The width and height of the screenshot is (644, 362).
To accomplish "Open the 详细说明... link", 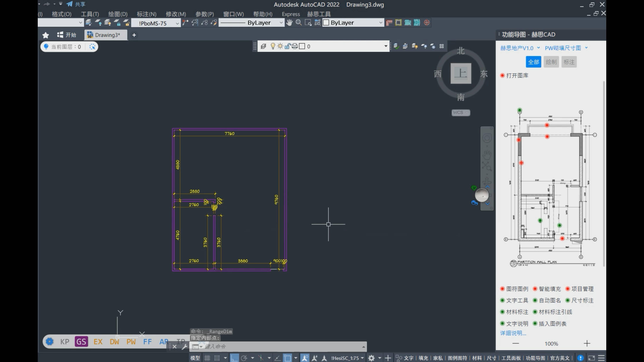I will (513, 333).
